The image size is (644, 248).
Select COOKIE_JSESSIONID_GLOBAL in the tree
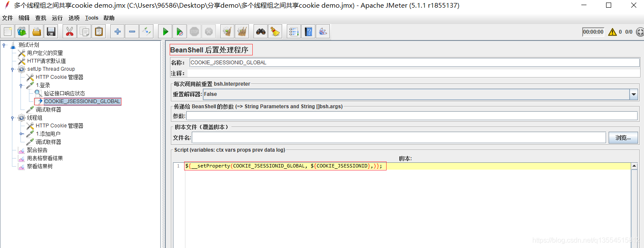(82, 101)
